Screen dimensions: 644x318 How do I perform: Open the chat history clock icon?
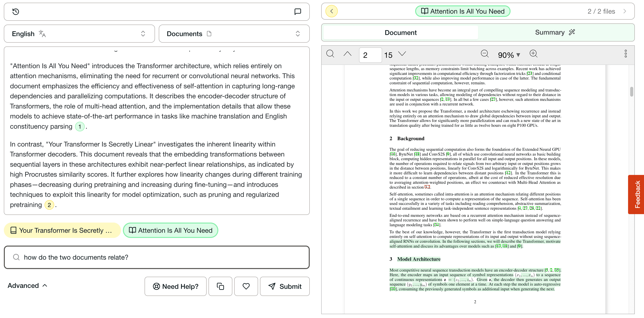(16, 12)
